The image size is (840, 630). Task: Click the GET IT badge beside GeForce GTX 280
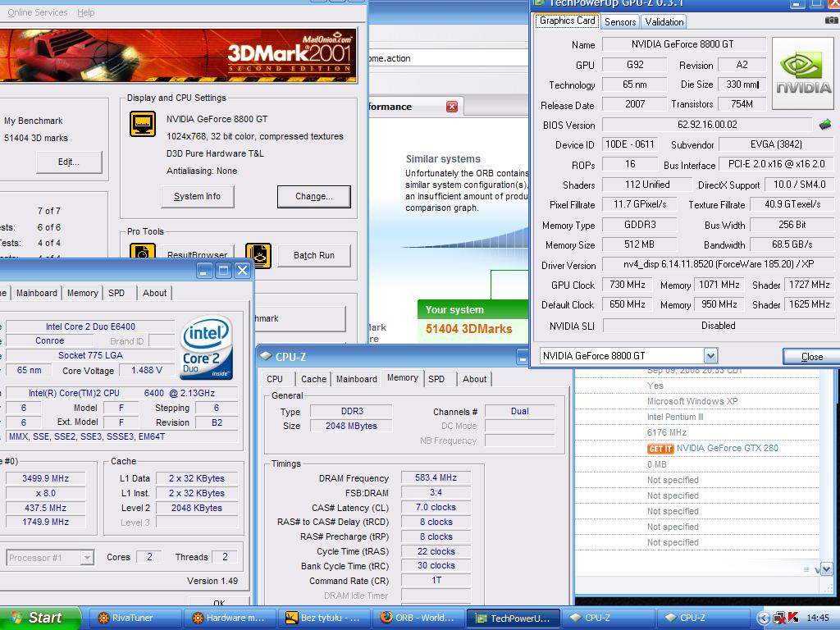click(x=660, y=449)
